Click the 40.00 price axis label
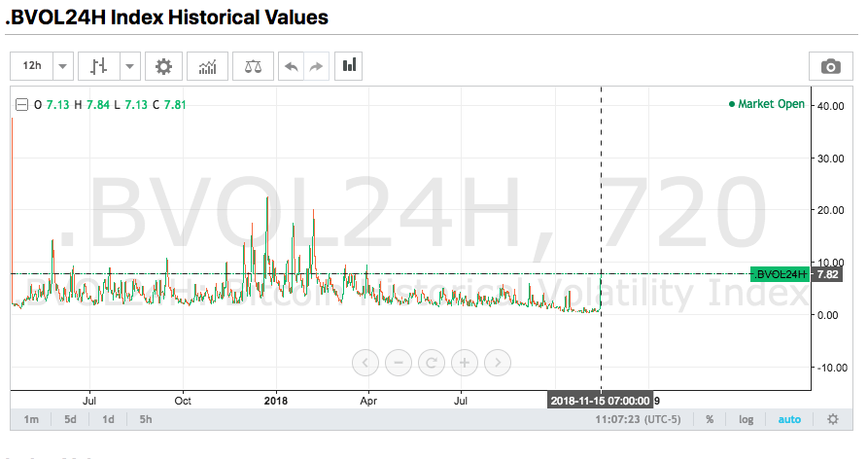This screenshot has width=868, height=459. (x=830, y=106)
